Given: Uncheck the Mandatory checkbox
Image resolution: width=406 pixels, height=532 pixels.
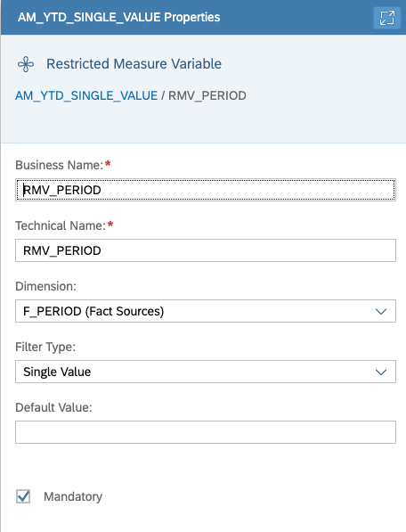Looking at the screenshot, I should tap(23, 496).
